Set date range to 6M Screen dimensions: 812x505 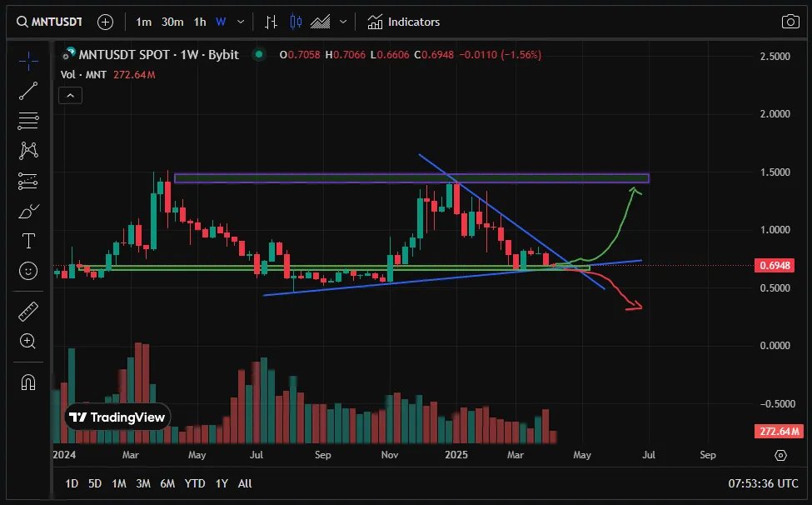(x=167, y=483)
